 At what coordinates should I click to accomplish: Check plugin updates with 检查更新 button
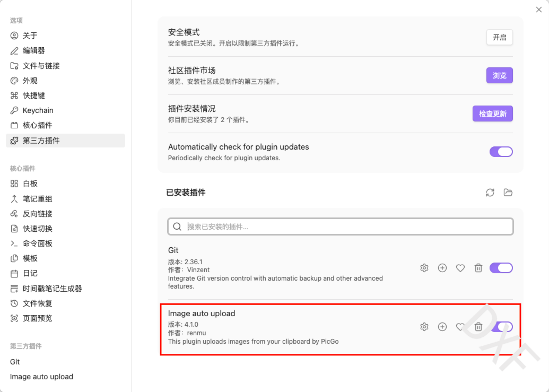coord(492,114)
